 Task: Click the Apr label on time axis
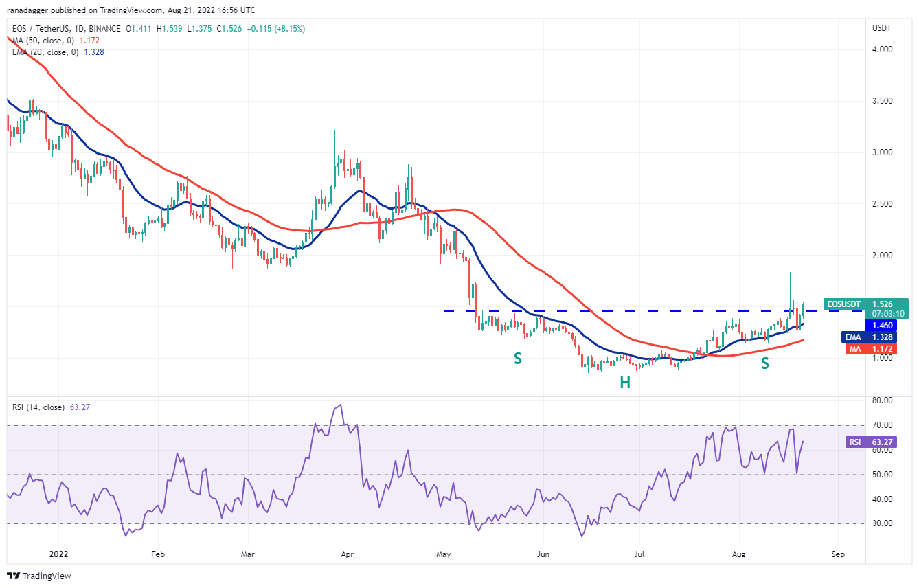(x=346, y=552)
